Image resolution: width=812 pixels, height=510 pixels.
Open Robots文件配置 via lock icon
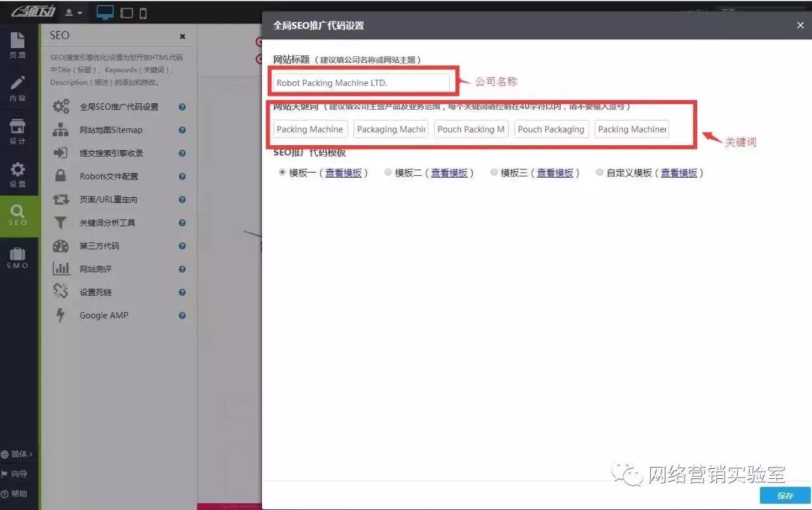(60, 176)
